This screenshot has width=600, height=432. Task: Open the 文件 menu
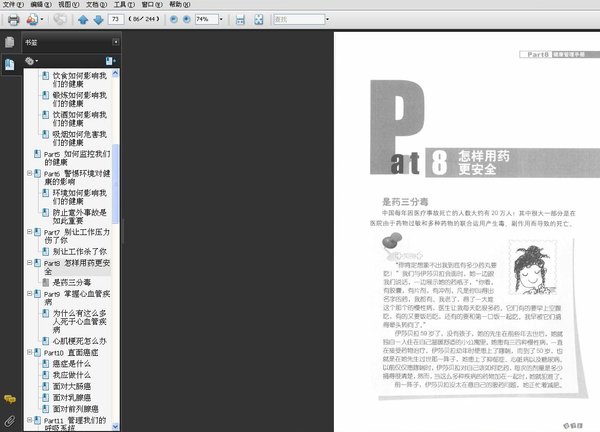(x=13, y=4)
